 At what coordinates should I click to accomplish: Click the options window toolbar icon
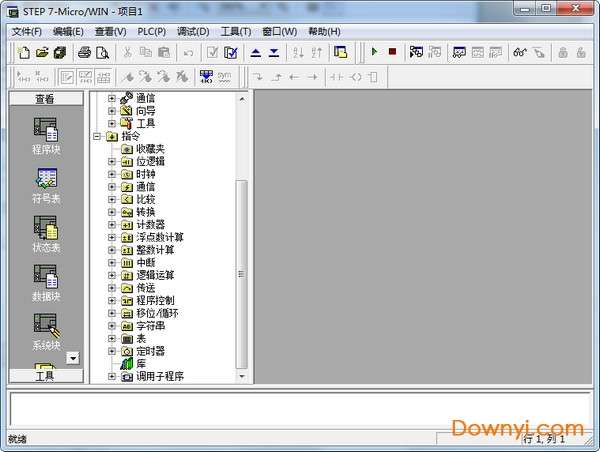[x=340, y=52]
